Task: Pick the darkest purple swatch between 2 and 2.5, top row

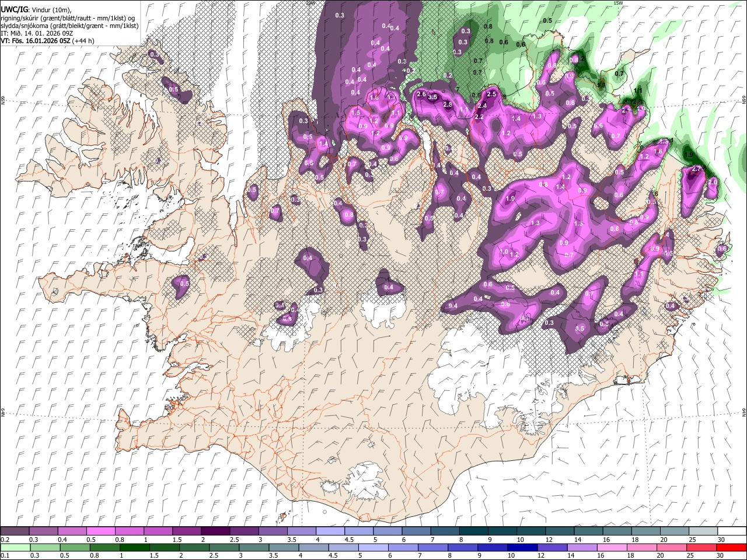Action: [x=216, y=531]
